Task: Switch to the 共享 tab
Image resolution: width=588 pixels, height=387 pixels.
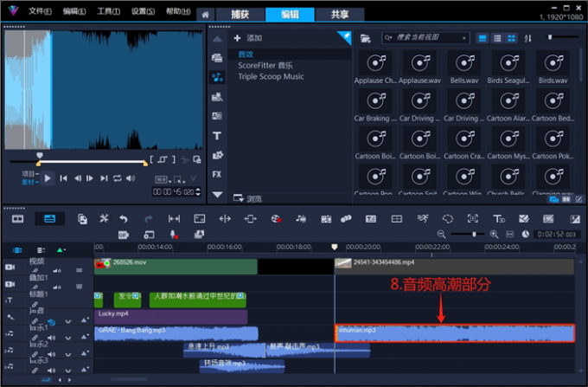Action: [x=340, y=14]
